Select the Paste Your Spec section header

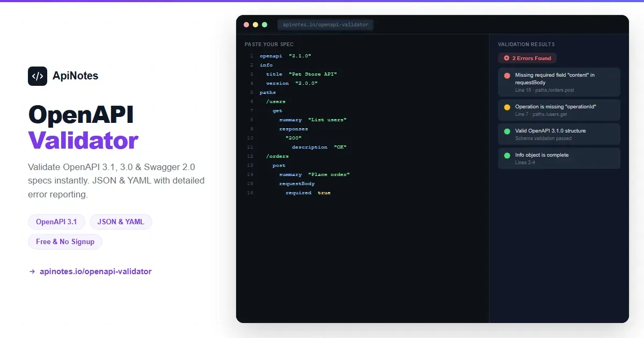[x=269, y=44]
